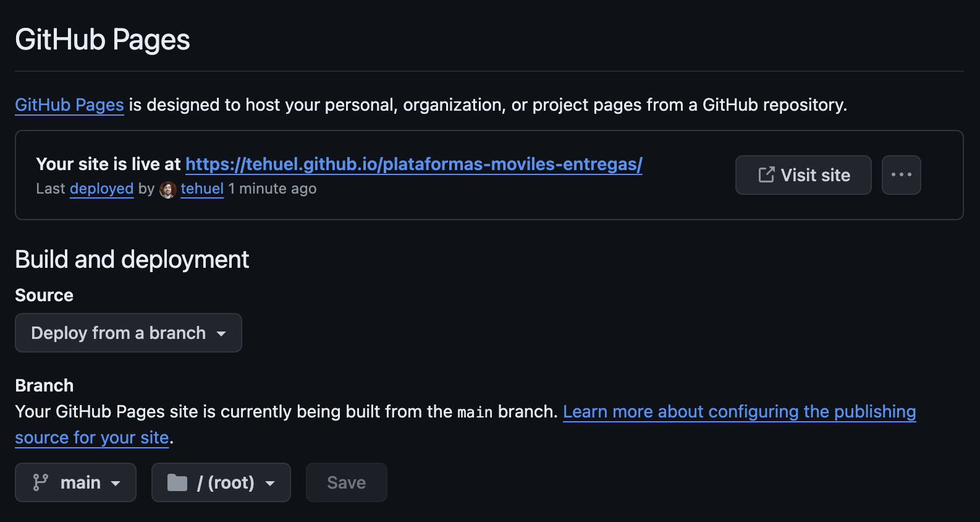Viewport: 980px width, 522px height.
Task: Open the three-dot more options menu
Action: [901, 175]
